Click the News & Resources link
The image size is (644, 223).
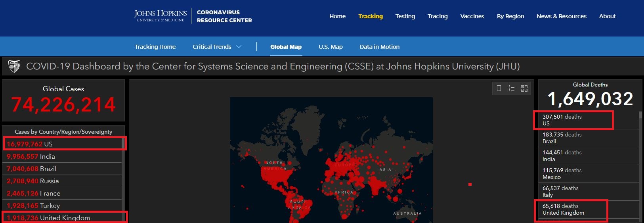tap(561, 16)
